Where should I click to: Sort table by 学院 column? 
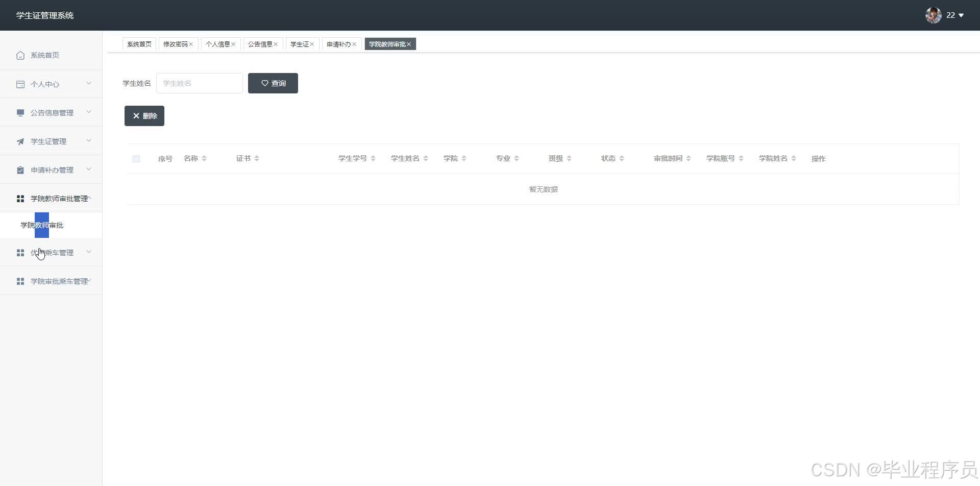pyautogui.click(x=464, y=159)
